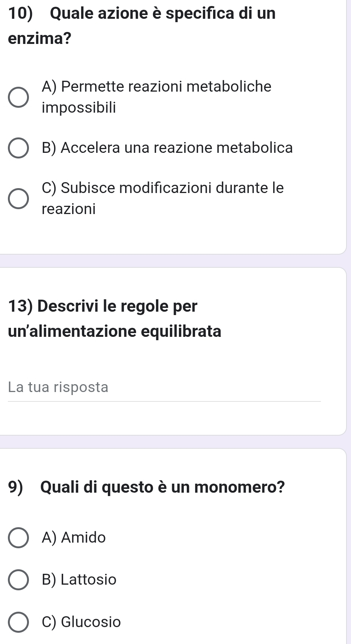Click the underline beneath 'La tua risposta'
Image resolution: width=351 pixels, height=644 pixels.
coord(164,401)
